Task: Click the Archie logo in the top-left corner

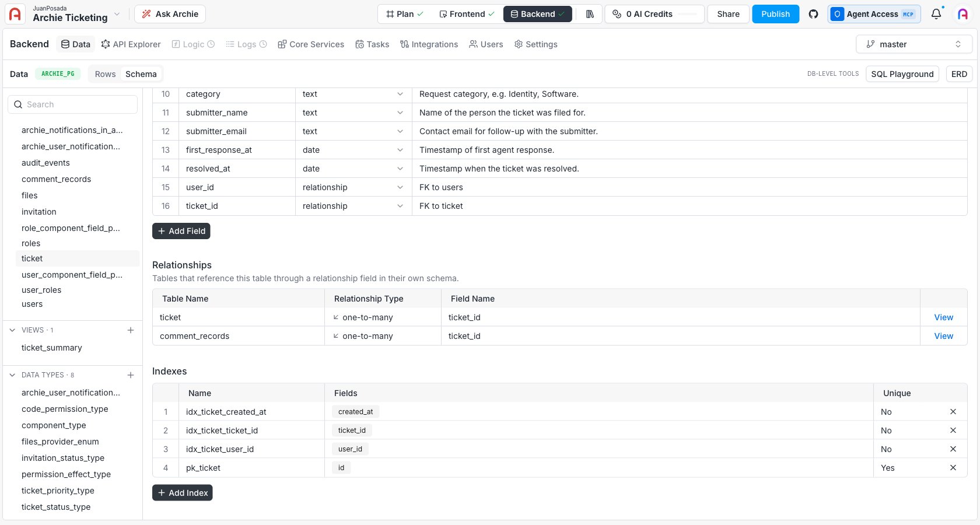Action: tap(15, 14)
